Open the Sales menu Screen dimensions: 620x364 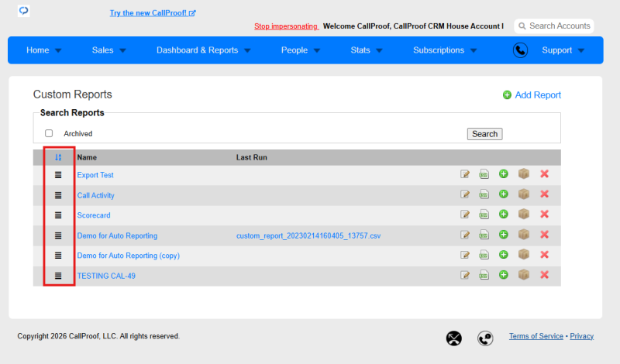[103, 50]
